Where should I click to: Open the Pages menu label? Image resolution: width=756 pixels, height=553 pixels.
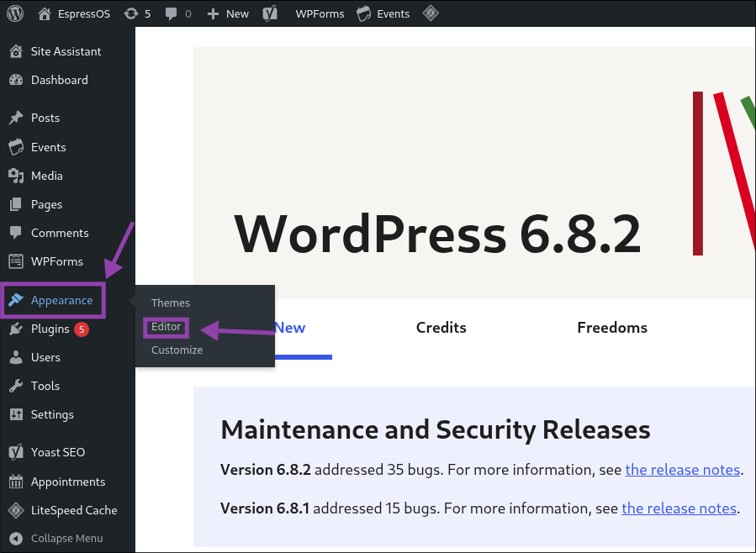[x=47, y=205]
